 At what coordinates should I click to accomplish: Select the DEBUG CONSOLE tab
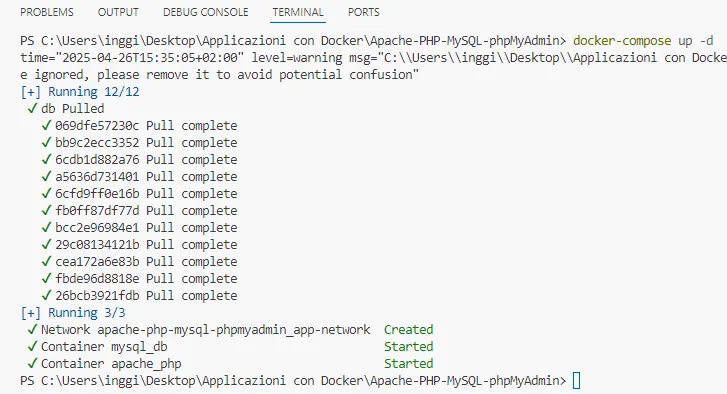206,12
